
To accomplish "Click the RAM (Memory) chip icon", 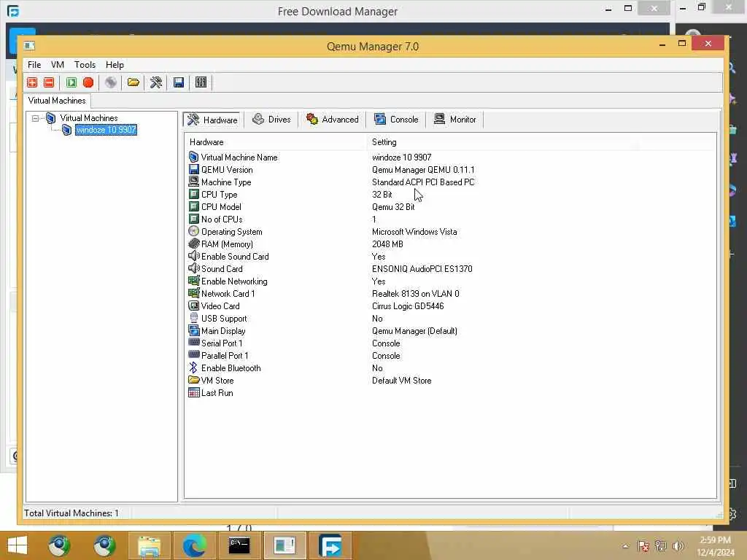I will 193,244.
